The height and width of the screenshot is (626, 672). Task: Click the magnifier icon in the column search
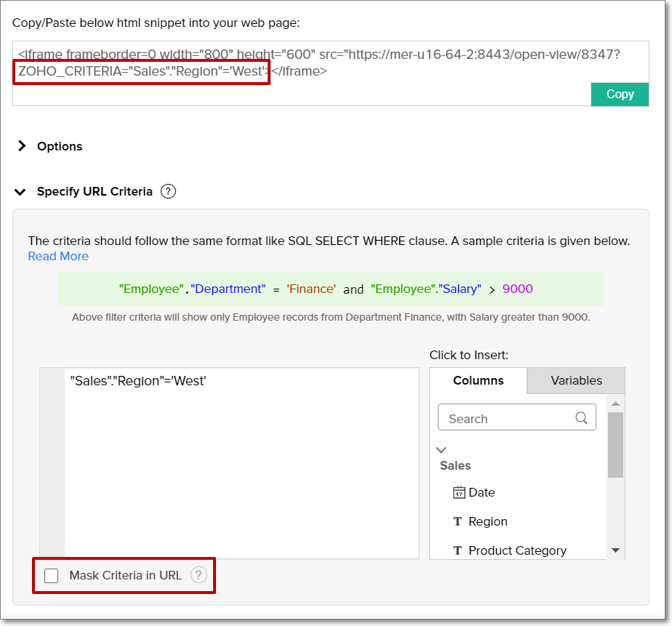click(581, 418)
